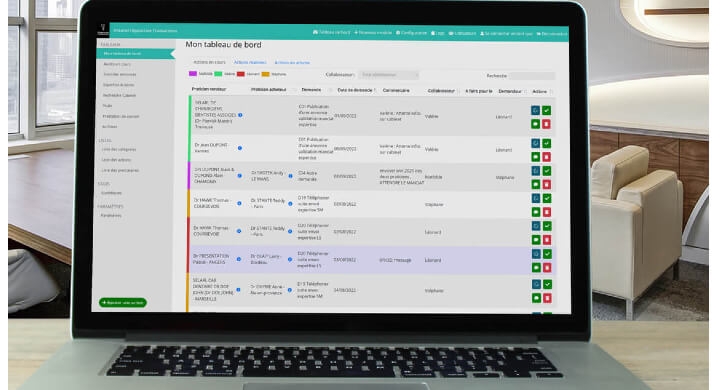Screen dimensions: 720x390
Task: Open Configuration in the top navigation
Action: click(x=411, y=33)
